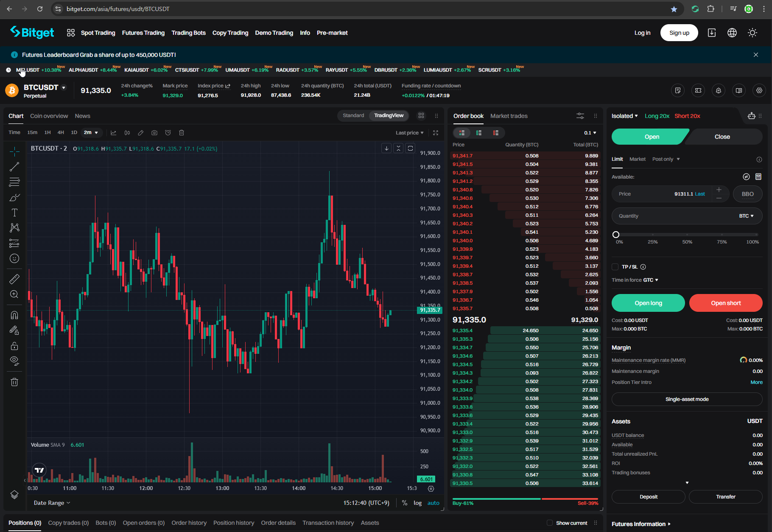Expand chart to fullscreen
The width and height of the screenshot is (772, 532).
[436, 133]
